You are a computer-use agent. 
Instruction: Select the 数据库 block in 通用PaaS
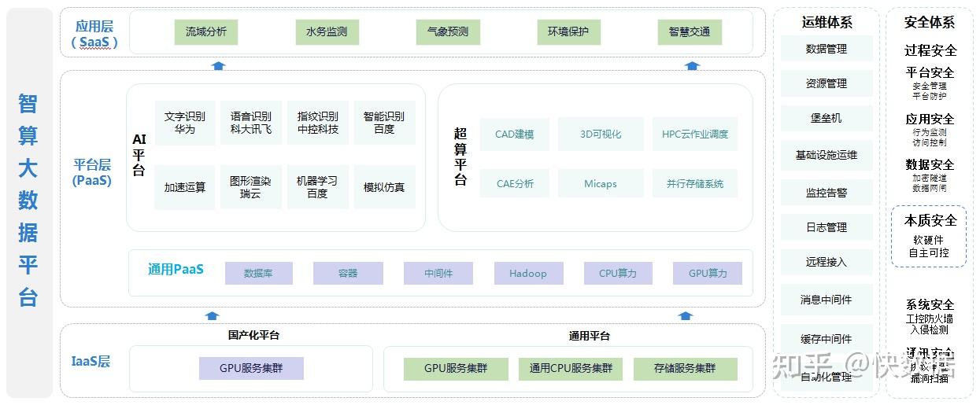pyautogui.click(x=259, y=274)
